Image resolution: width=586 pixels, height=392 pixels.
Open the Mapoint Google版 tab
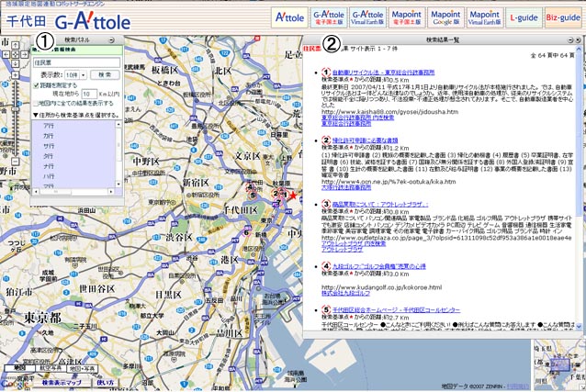point(445,17)
